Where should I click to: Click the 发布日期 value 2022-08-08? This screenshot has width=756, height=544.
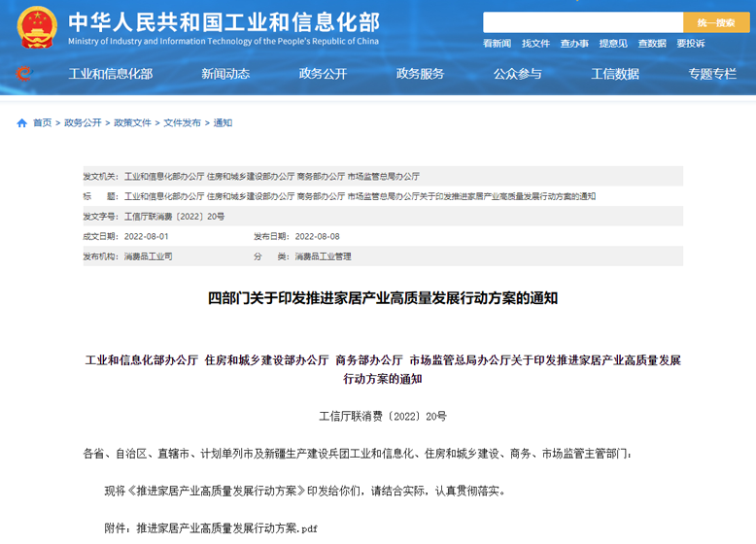pos(317,237)
